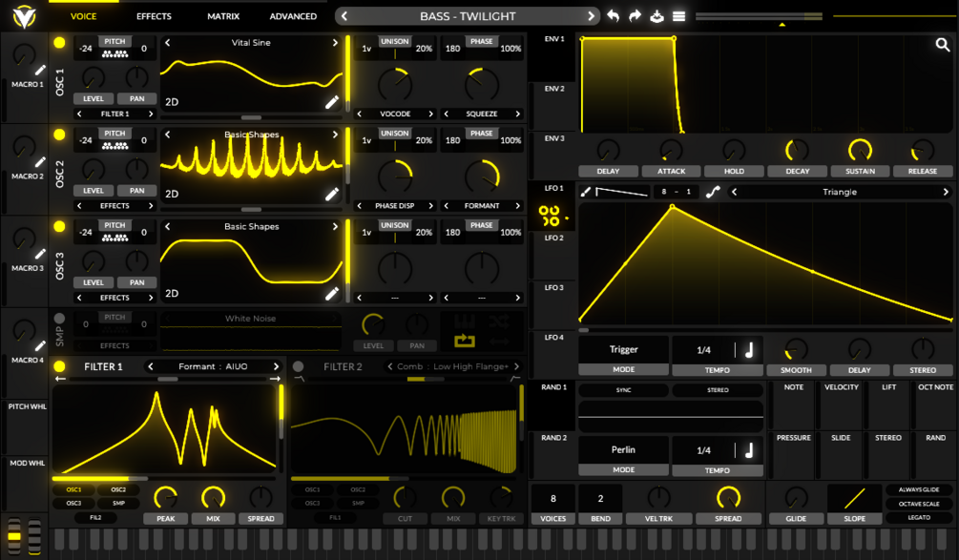Image resolution: width=959 pixels, height=560 pixels.
Task: Enable FILTER 2 power button
Action: (x=298, y=366)
